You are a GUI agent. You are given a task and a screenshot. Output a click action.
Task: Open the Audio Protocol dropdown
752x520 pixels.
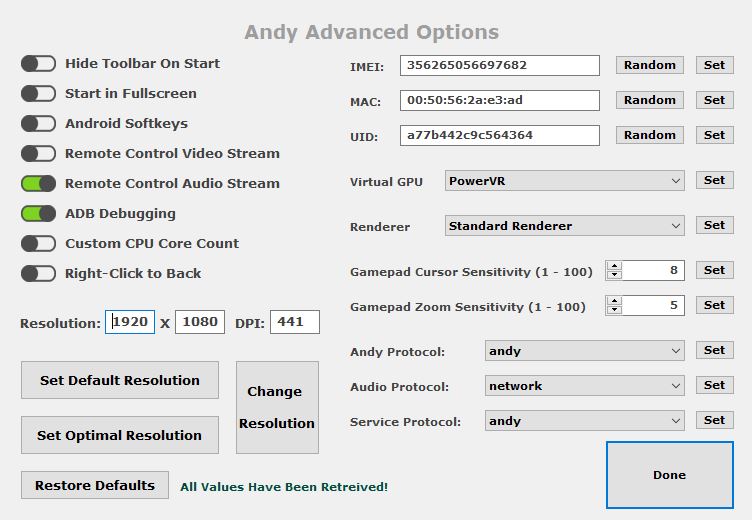click(x=585, y=386)
